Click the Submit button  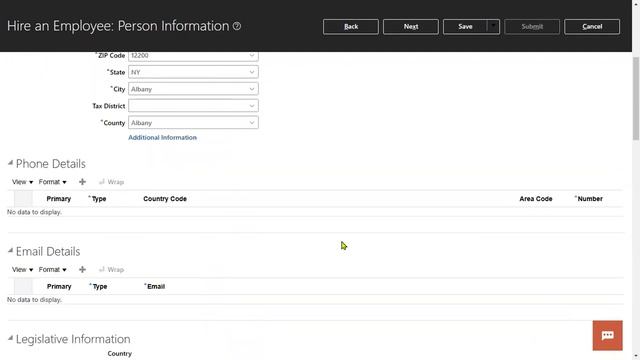pos(532,27)
